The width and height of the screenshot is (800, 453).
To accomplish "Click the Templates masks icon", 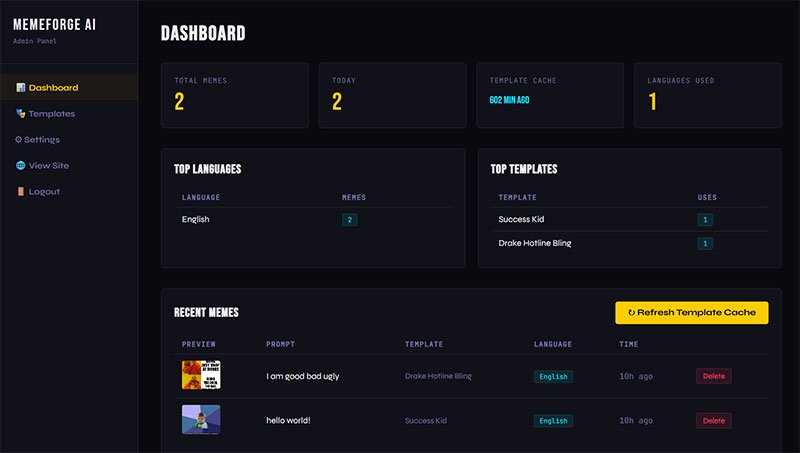I will [x=20, y=113].
